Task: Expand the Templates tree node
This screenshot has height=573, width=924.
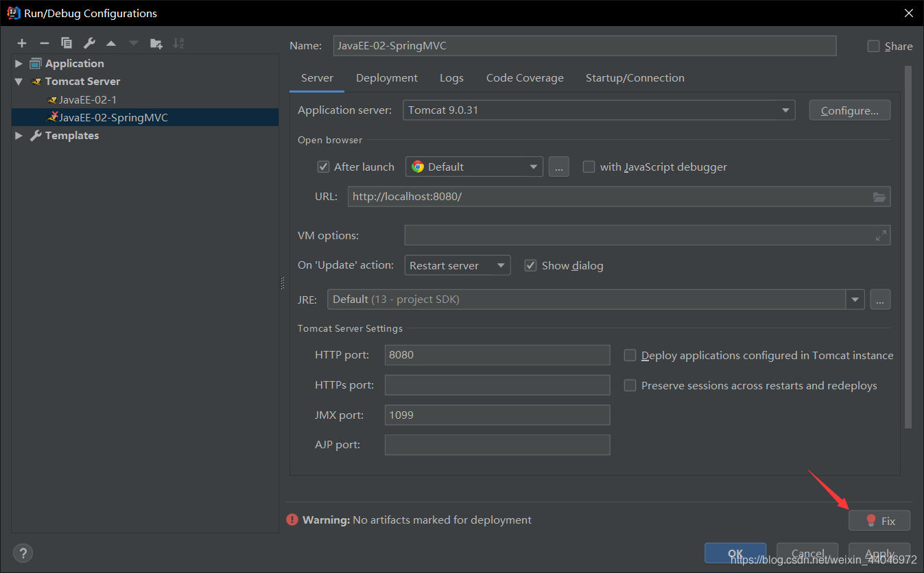Action: click(x=19, y=136)
